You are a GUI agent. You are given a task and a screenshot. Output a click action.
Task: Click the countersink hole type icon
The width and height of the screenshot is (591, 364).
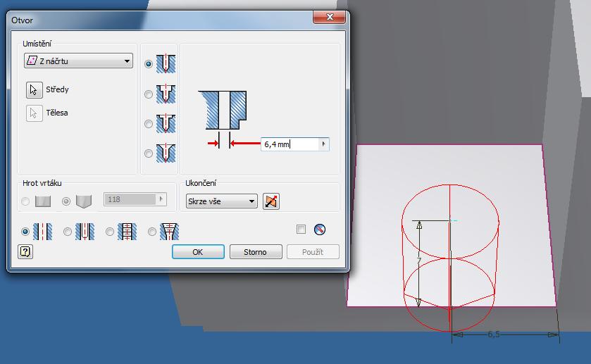click(166, 153)
